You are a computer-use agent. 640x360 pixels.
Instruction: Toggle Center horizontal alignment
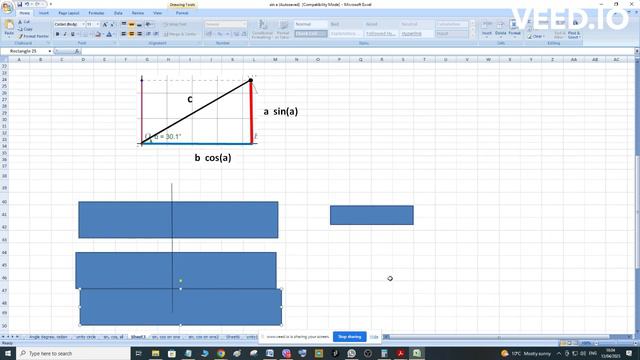131,34
